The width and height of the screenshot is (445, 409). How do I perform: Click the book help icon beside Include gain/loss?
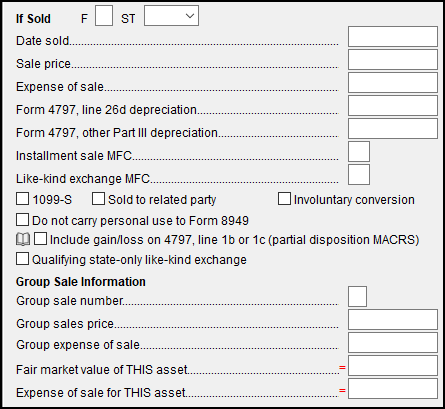pyautogui.click(x=23, y=239)
